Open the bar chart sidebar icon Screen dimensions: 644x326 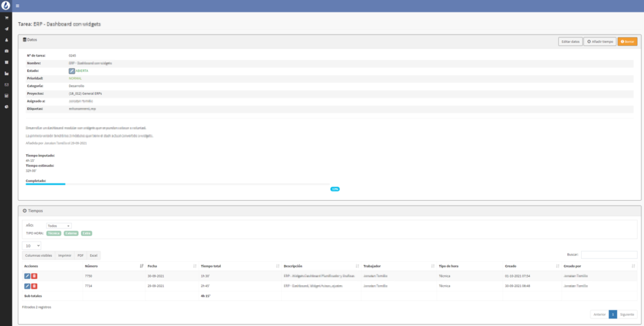tap(6, 74)
